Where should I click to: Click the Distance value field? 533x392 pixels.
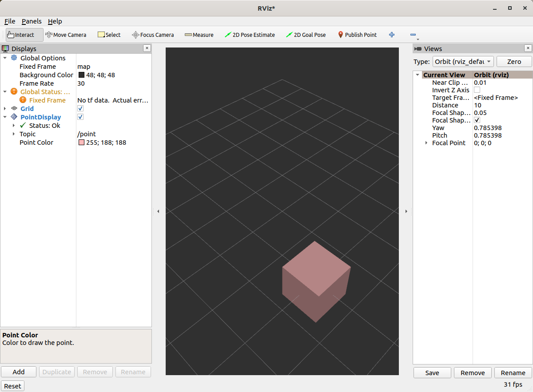pyautogui.click(x=489, y=105)
